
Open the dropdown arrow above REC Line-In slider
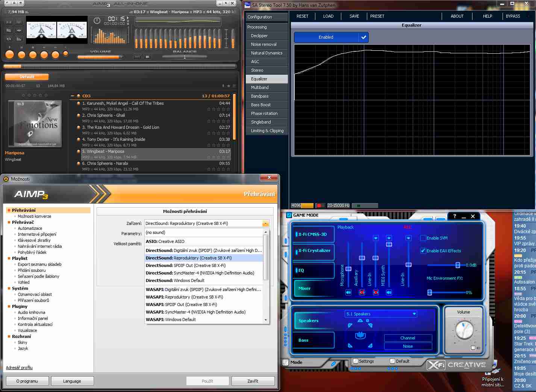[409, 238]
